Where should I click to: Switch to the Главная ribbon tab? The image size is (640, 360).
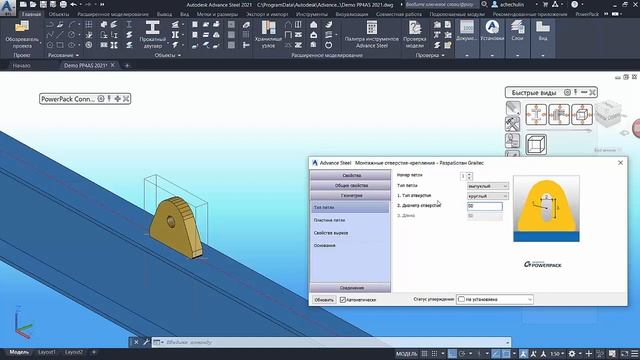click(31, 14)
